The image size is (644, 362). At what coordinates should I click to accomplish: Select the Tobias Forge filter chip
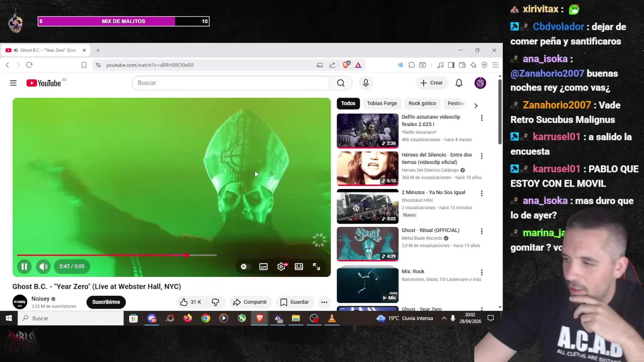(382, 104)
